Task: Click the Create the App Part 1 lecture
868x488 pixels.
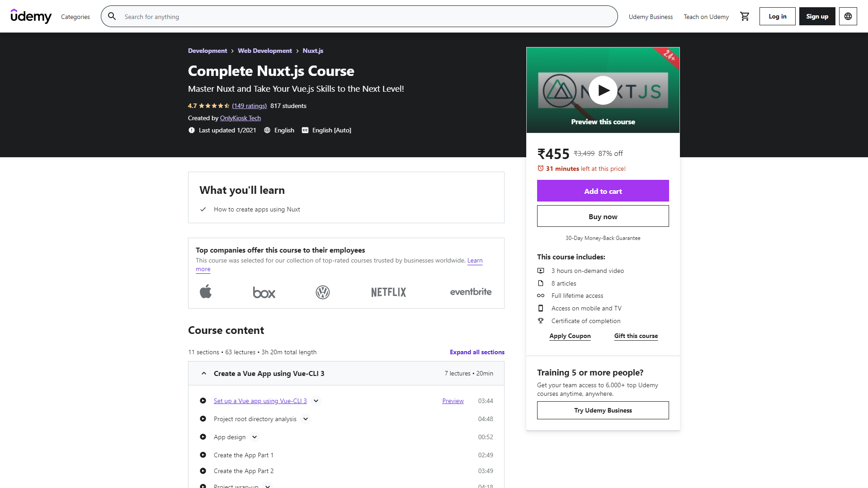Action: (x=244, y=455)
